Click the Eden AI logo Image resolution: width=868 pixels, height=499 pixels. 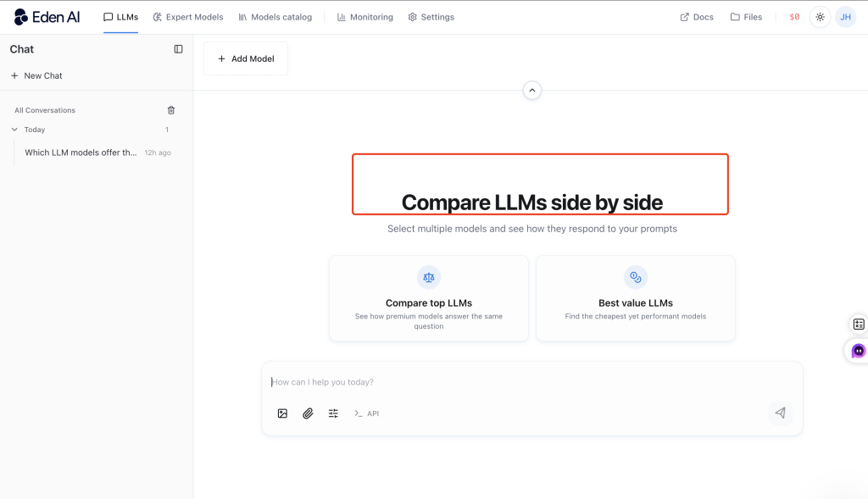pyautogui.click(x=47, y=17)
